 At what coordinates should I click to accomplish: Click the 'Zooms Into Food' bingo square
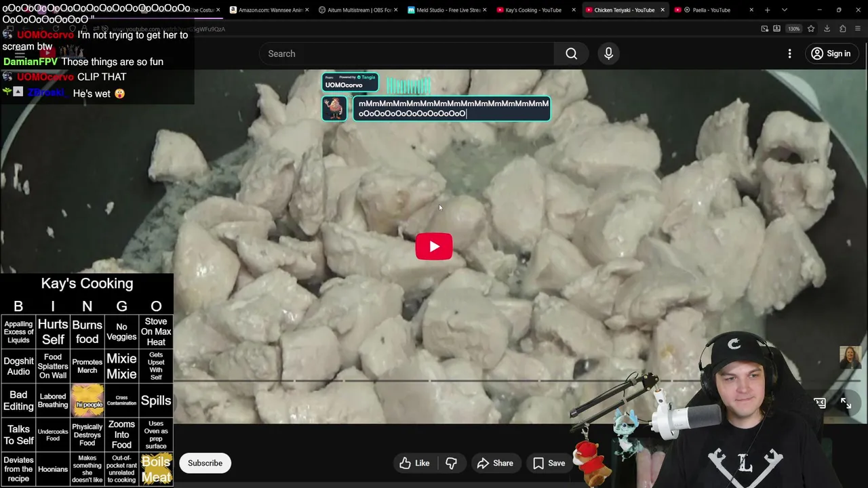point(121,434)
